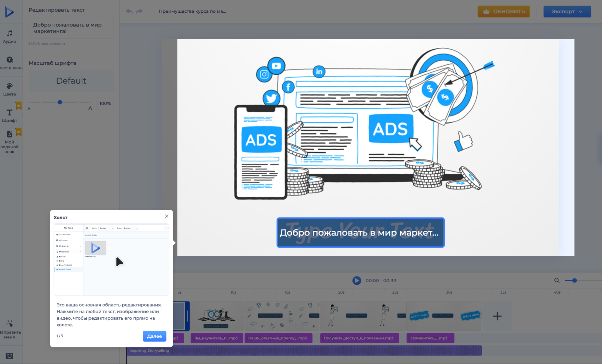602x364 pixels.
Task: Open keyboard shortcuts icon at sidebar bottom
Action: pyautogui.click(x=9, y=356)
